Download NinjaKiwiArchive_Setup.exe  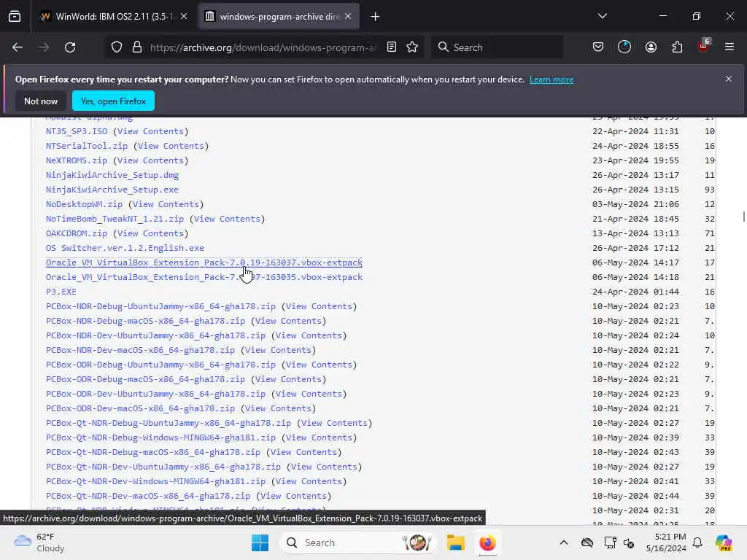tap(112, 190)
